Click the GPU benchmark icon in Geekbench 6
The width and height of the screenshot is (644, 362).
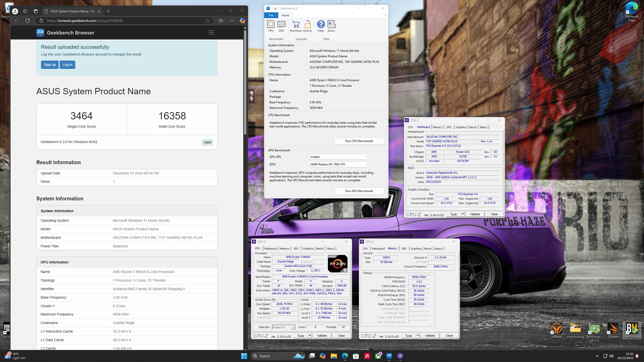click(281, 26)
